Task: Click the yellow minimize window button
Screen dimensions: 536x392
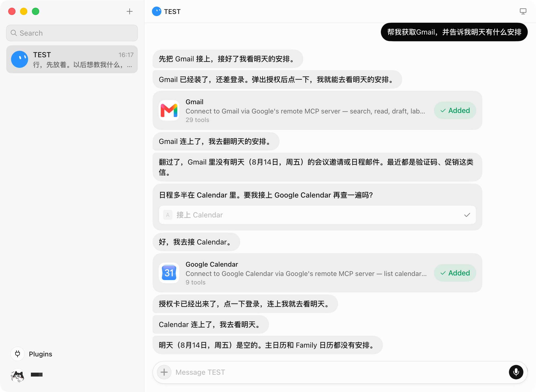Action: click(x=24, y=11)
